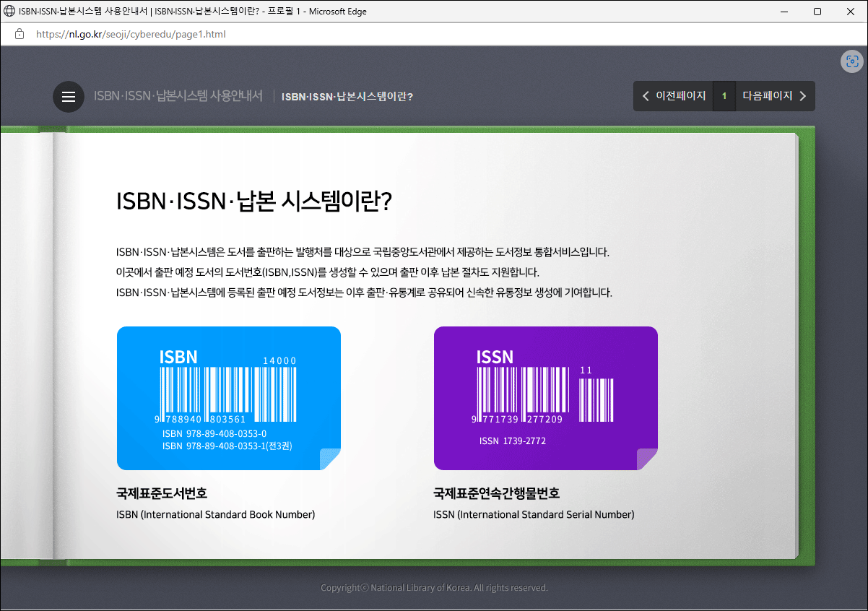Close the Edge window
The height and width of the screenshot is (611, 868).
851,12
